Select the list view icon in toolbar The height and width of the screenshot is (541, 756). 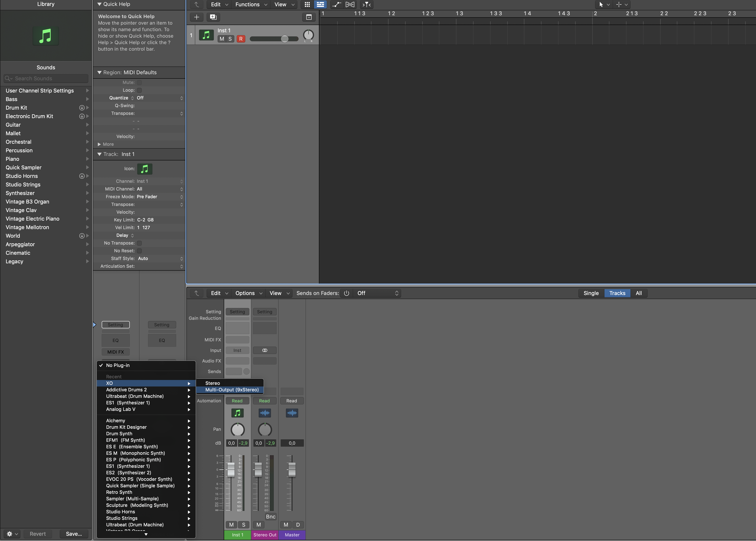(x=320, y=4)
